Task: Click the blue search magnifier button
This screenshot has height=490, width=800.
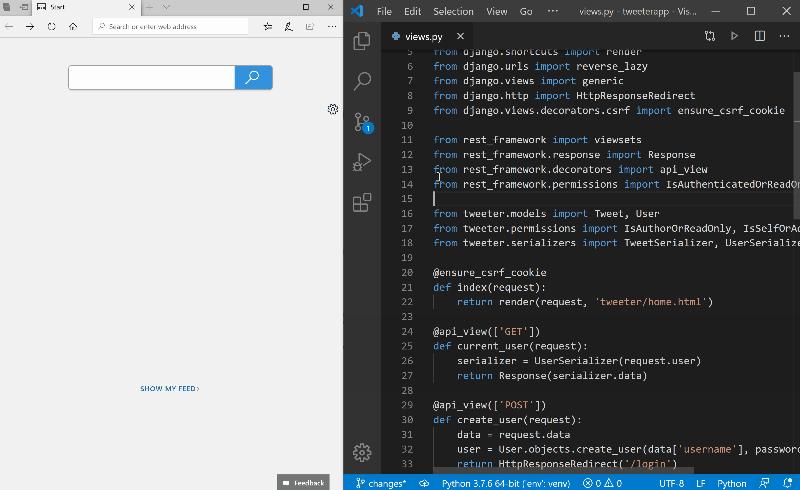Action: point(254,78)
